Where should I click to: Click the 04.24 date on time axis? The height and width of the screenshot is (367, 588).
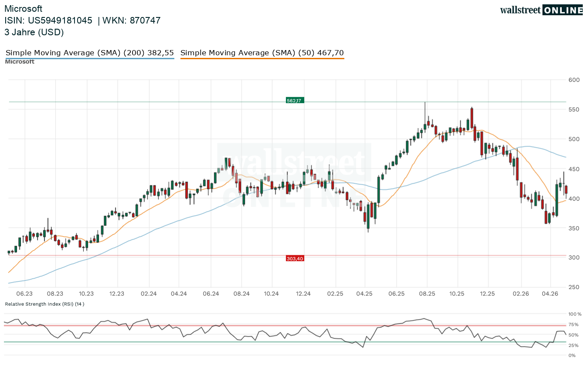coord(179,294)
